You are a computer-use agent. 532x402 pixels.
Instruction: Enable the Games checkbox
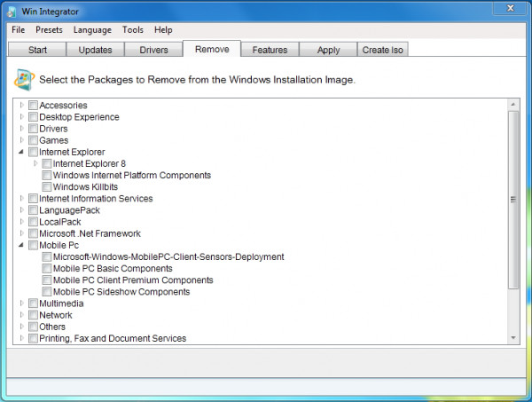tap(33, 140)
